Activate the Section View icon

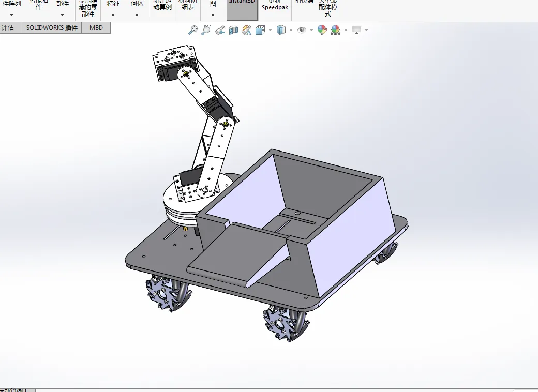(233, 30)
